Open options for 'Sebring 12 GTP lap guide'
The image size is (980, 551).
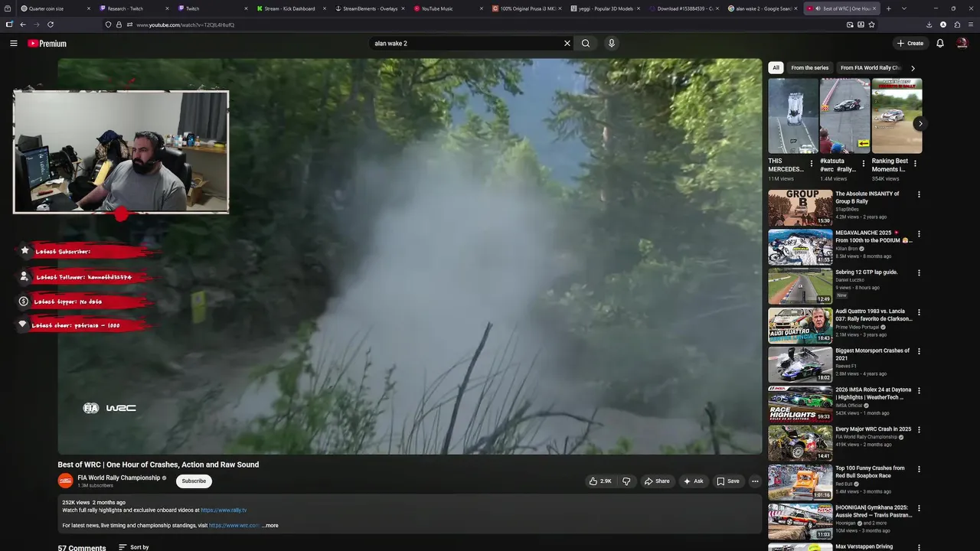[919, 273]
